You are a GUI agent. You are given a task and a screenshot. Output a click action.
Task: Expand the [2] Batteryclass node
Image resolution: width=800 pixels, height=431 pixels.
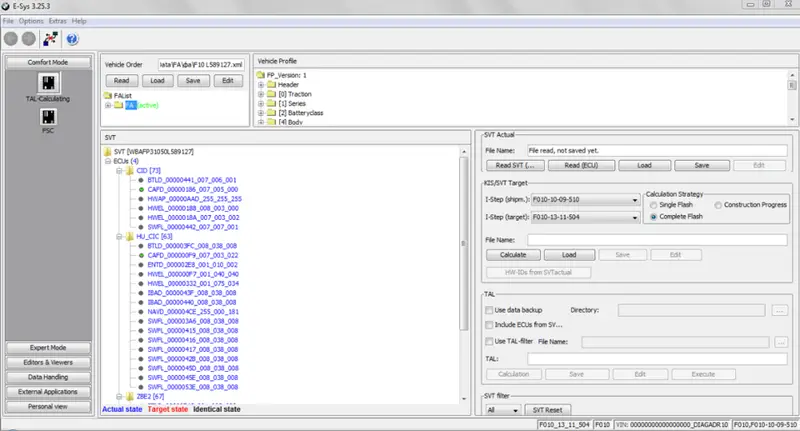pos(261,113)
